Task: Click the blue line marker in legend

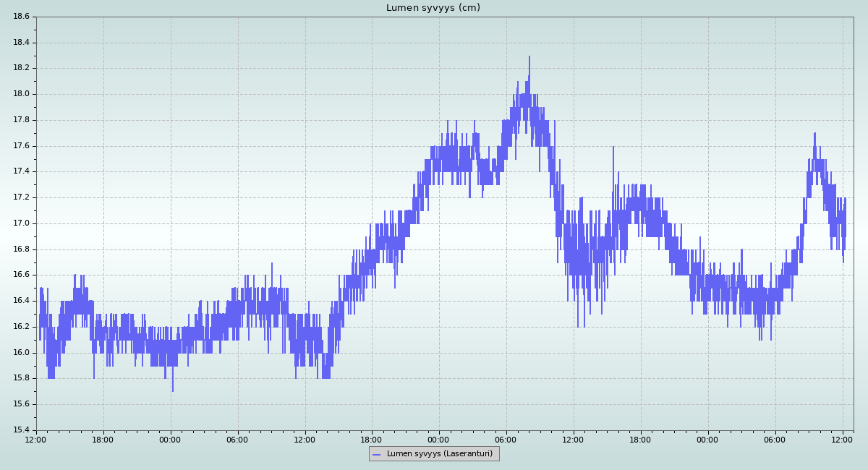Action: pyautogui.click(x=376, y=455)
